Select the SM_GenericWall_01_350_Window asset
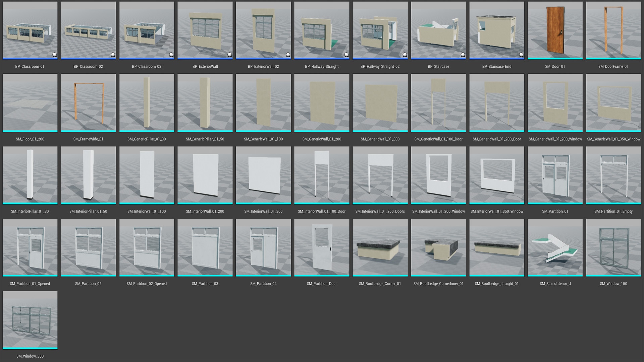 (613, 103)
